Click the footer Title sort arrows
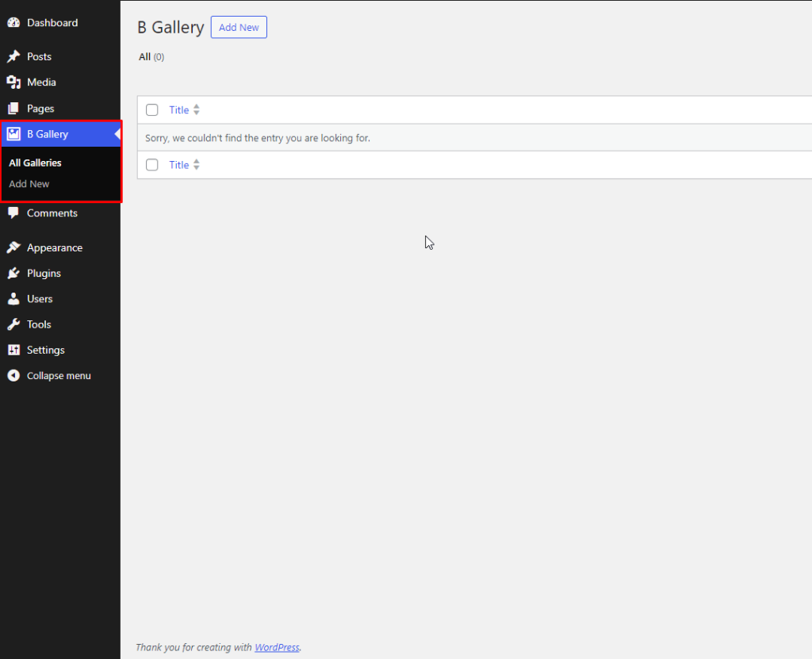 click(197, 165)
